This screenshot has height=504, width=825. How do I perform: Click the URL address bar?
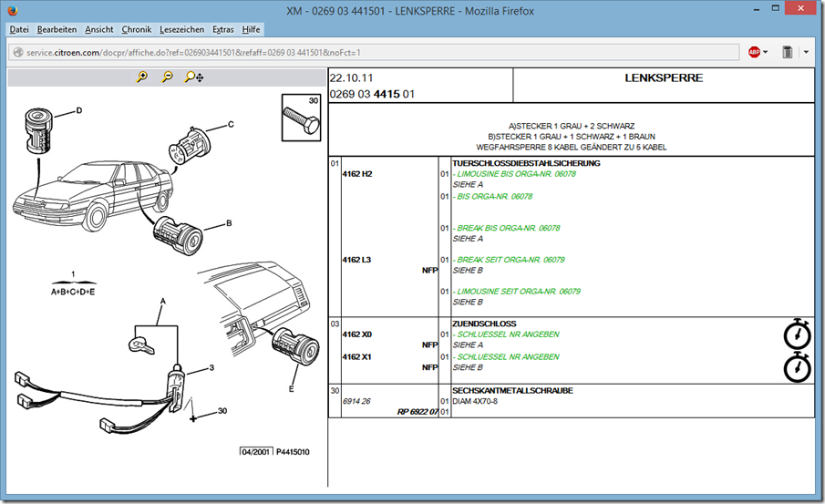tap(374, 52)
